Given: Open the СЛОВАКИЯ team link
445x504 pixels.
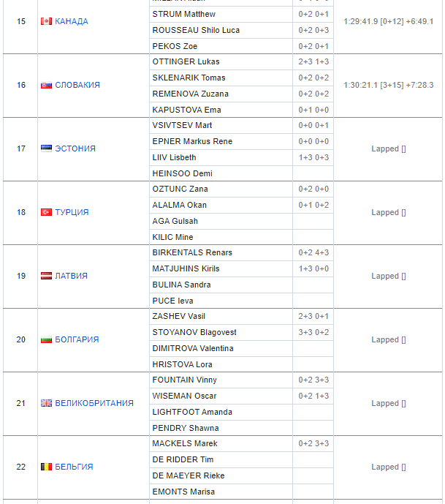Looking at the screenshot, I should pos(77,86).
